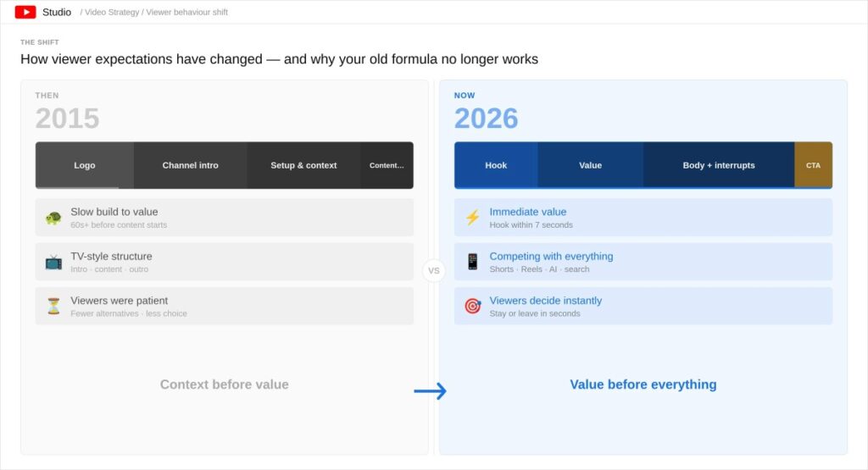The height and width of the screenshot is (470, 868).
Task: Click the 'Fewer alternatives · less choice' subtitle
Action: 129,313
